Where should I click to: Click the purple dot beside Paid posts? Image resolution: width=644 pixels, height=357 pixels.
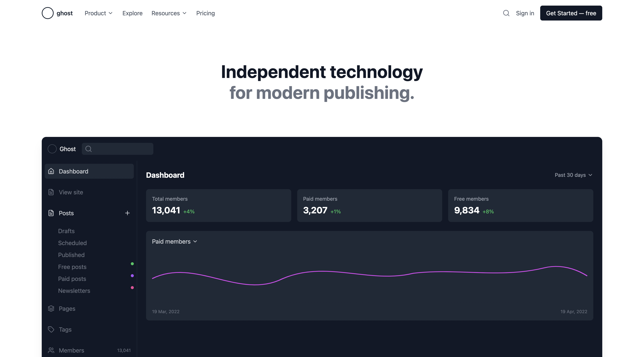tap(132, 276)
